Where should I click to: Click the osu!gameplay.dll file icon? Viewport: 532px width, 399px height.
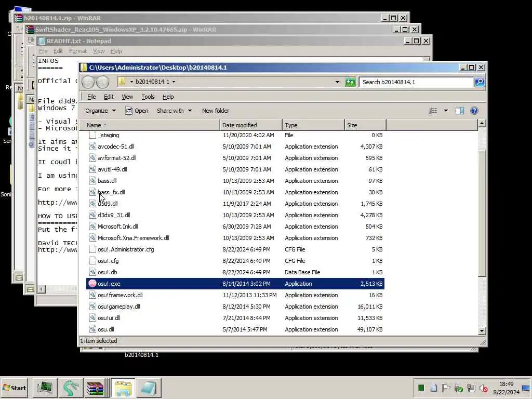click(92, 306)
